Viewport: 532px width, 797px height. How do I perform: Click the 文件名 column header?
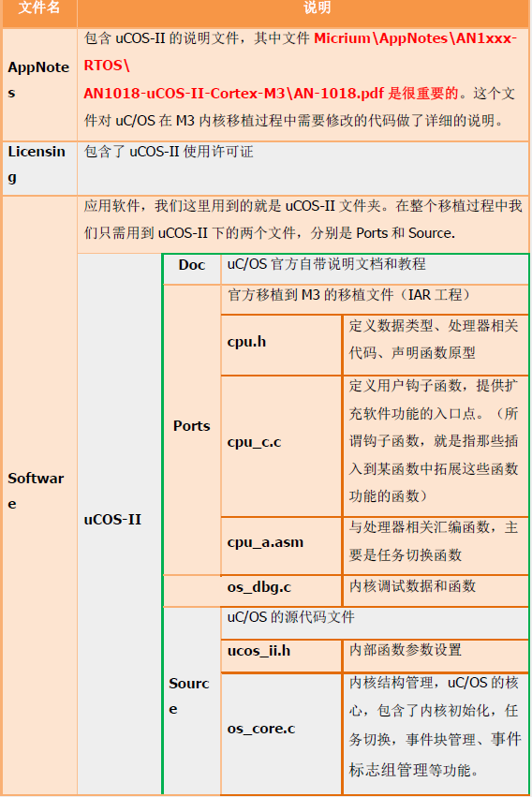click(x=39, y=7)
